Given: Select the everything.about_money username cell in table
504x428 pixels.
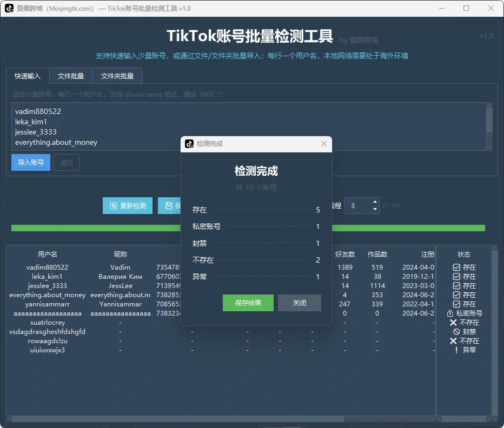Looking at the screenshot, I should click(x=47, y=295).
